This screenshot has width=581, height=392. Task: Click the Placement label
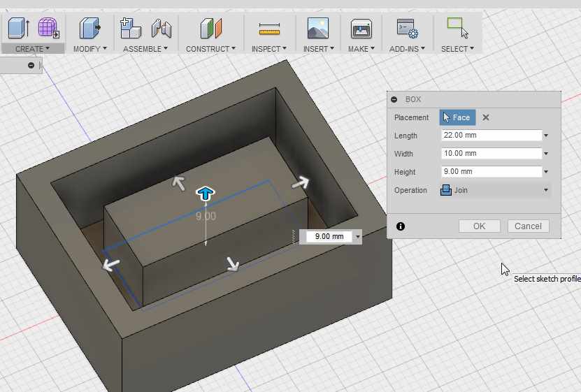click(x=411, y=117)
